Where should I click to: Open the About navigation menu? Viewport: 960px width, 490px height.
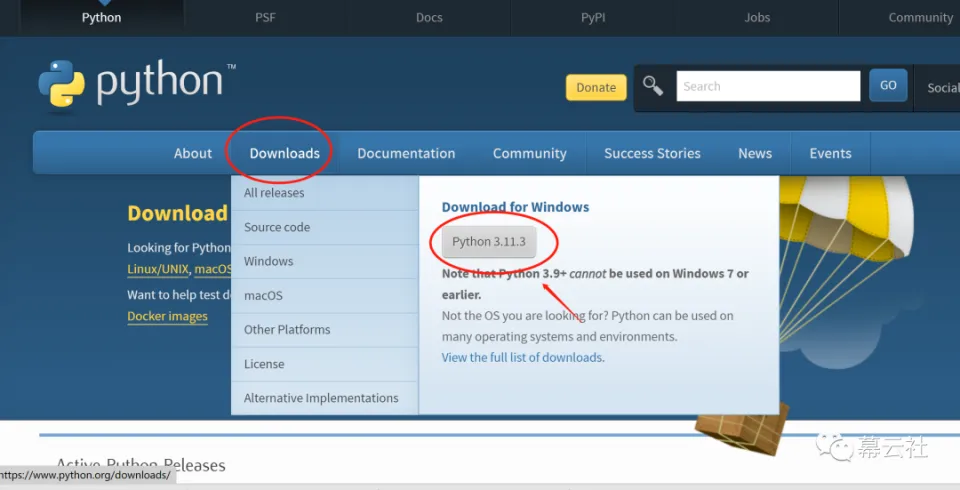coord(193,153)
